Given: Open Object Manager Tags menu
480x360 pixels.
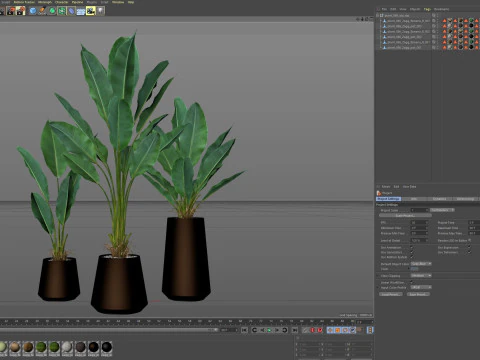Looking at the screenshot, I should [x=427, y=9].
